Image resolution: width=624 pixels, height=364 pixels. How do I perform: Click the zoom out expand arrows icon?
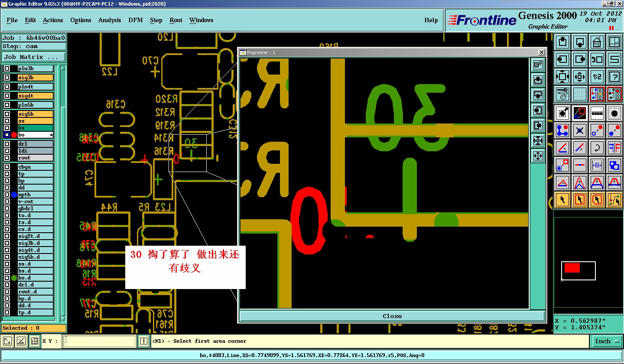[562, 77]
